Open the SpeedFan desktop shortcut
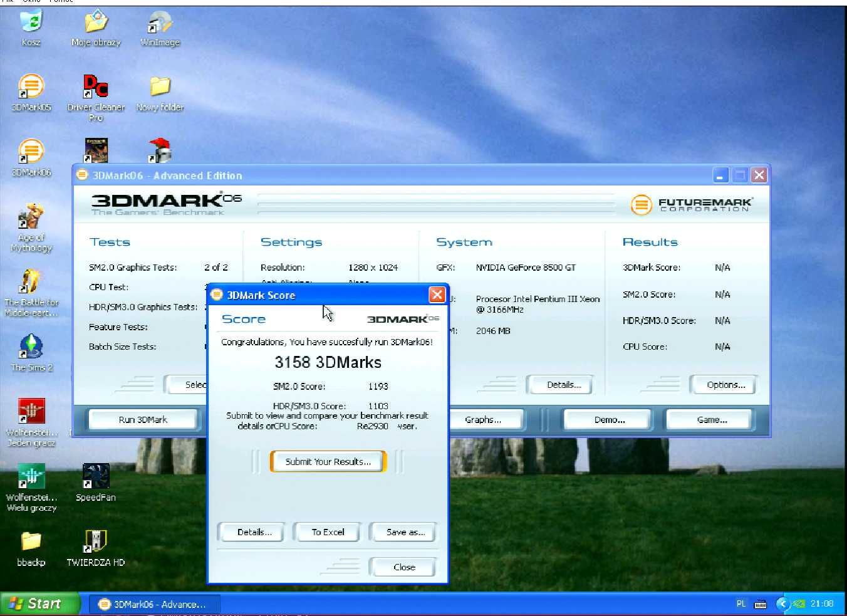This screenshot has height=616, width=847. coord(96,483)
